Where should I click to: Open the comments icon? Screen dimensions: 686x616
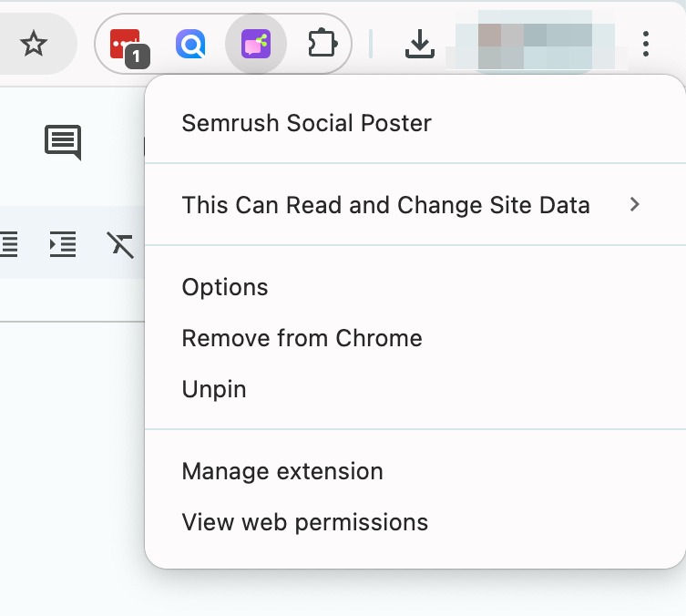click(63, 141)
